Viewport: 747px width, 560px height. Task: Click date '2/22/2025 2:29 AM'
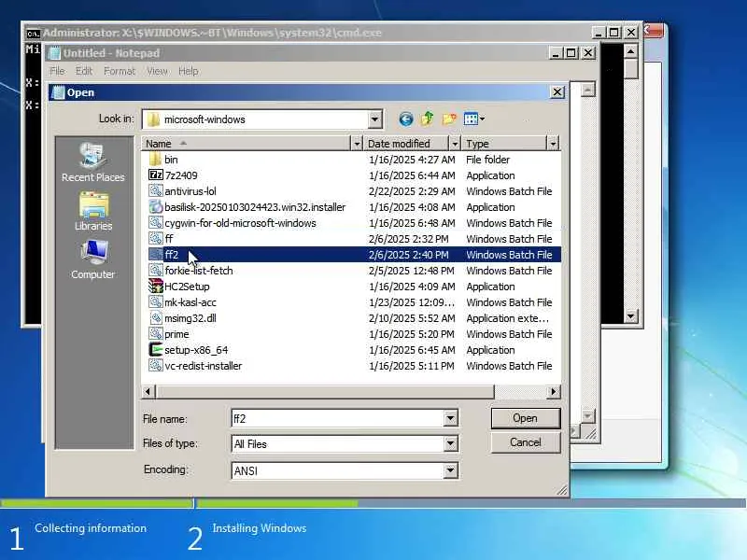(x=412, y=191)
